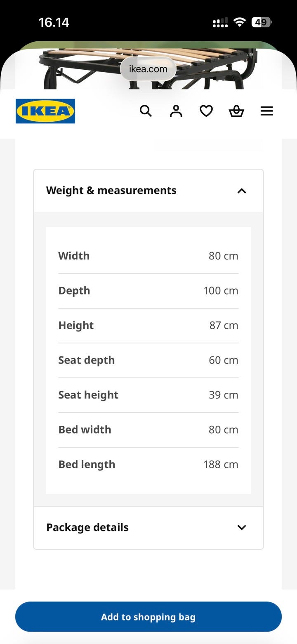The width and height of the screenshot is (297, 644).
Task: Open the shopping basket icon
Action: pyautogui.click(x=236, y=111)
